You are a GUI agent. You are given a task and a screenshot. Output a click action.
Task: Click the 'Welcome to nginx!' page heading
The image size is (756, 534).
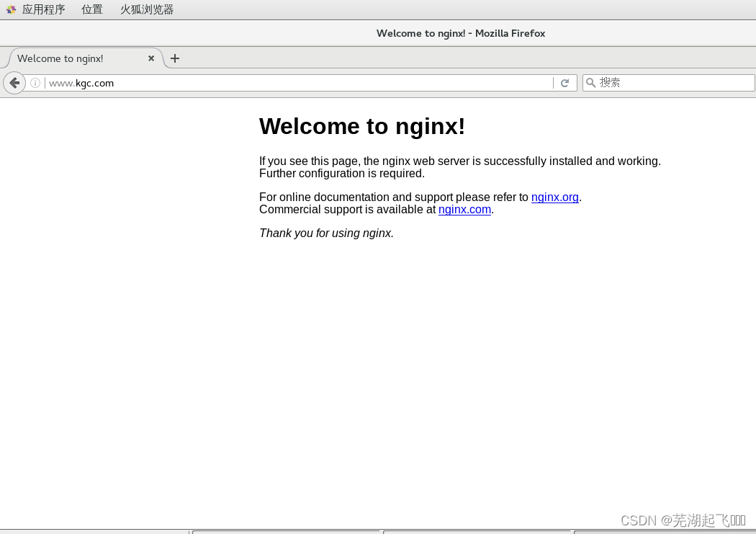[362, 126]
